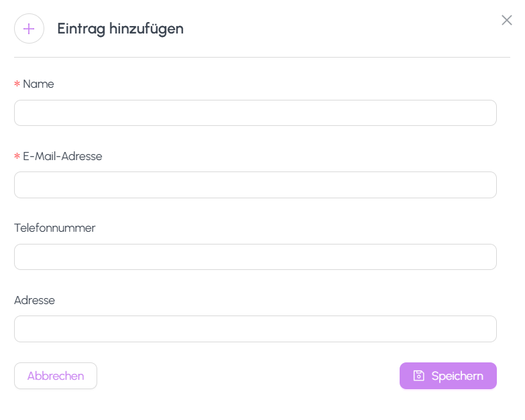This screenshot has width=525, height=420.
Task: Click the E-Mail-Adresse label text
Action: (62, 157)
